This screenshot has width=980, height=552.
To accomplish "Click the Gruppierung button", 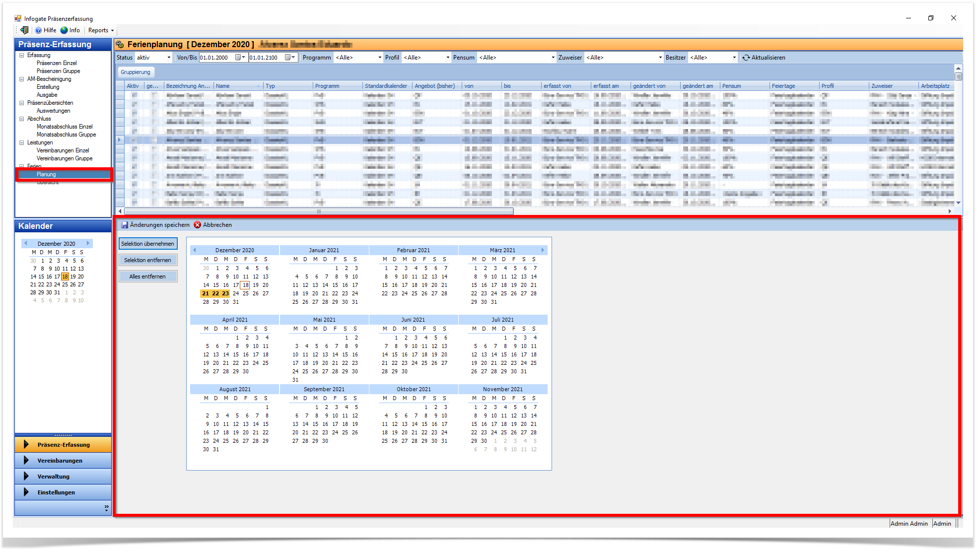I will 136,72.
